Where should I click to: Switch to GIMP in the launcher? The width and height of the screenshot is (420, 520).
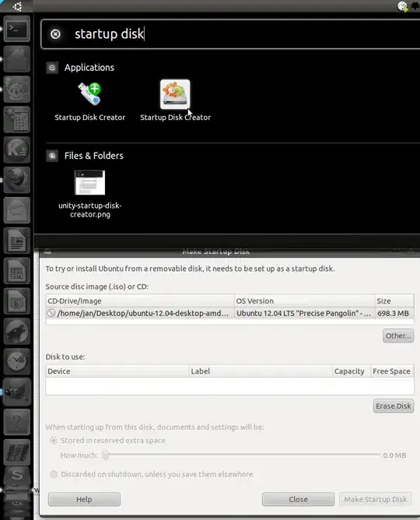(16, 392)
